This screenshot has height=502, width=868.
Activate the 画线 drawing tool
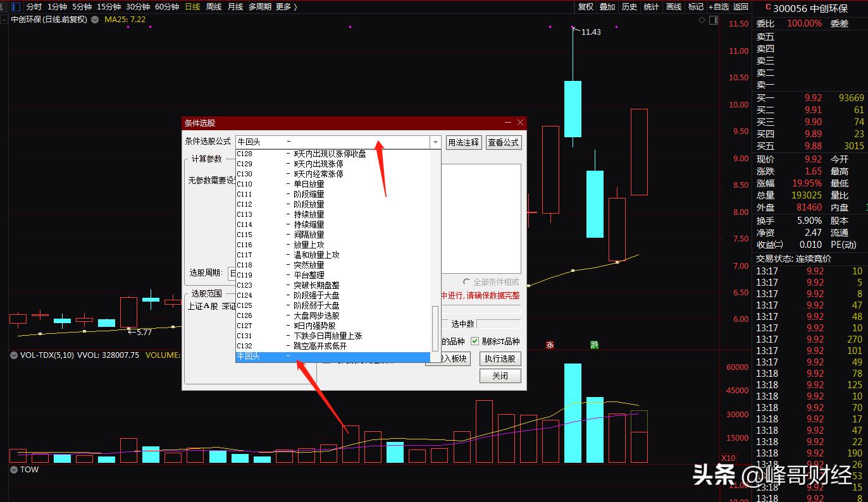674,7
